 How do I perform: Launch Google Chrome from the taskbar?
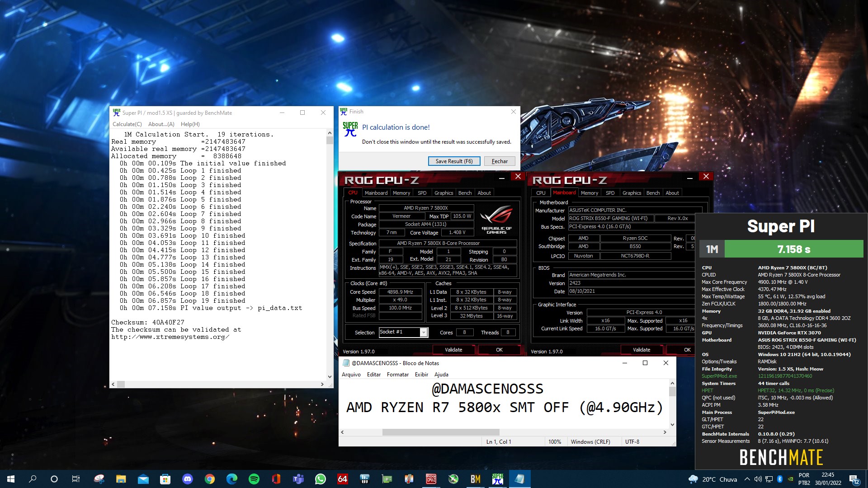(x=209, y=479)
